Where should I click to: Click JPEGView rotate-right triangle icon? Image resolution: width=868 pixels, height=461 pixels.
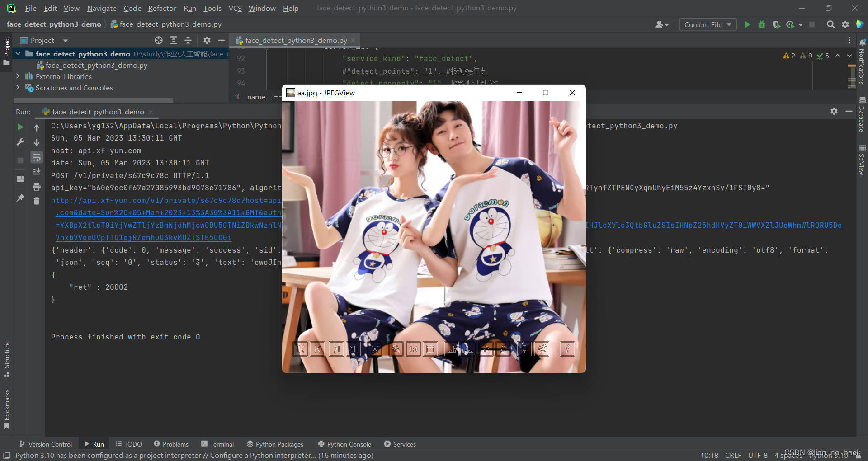[469, 349]
